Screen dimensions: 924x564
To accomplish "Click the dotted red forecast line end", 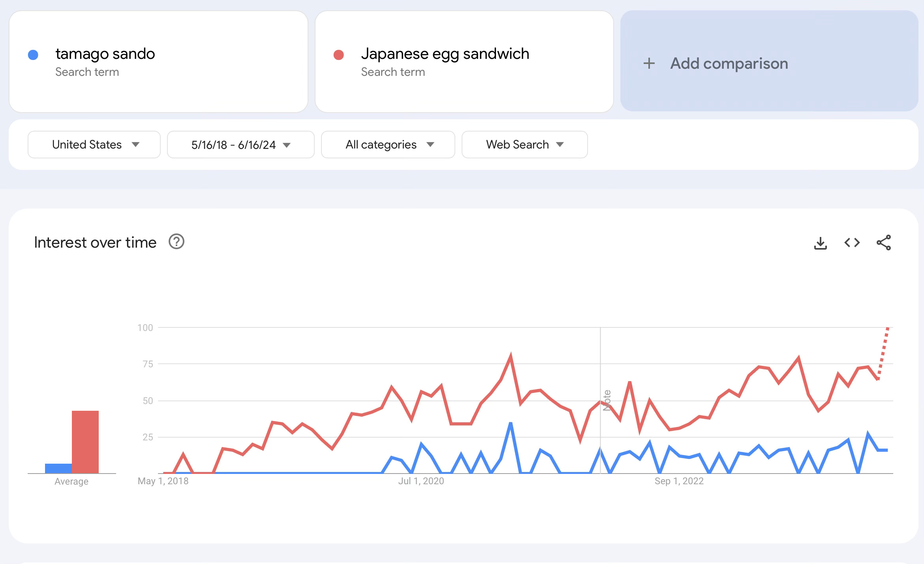I will (887, 329).
